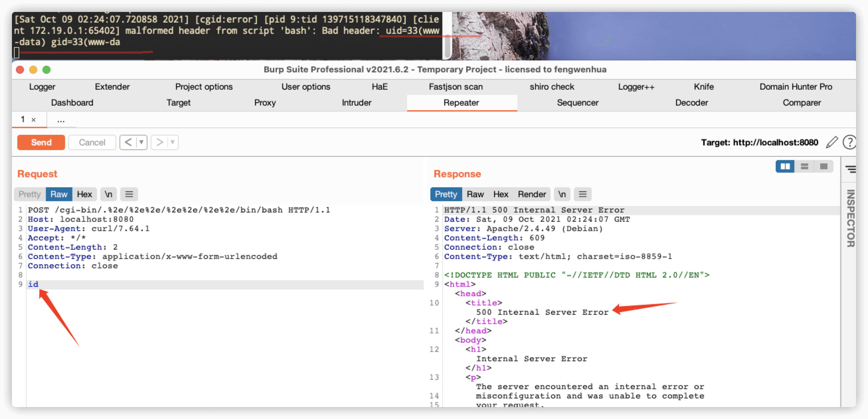Screen dimensions: 868x419
Task: Click the pencil edit target icon
Action: (x=831, y=142)
